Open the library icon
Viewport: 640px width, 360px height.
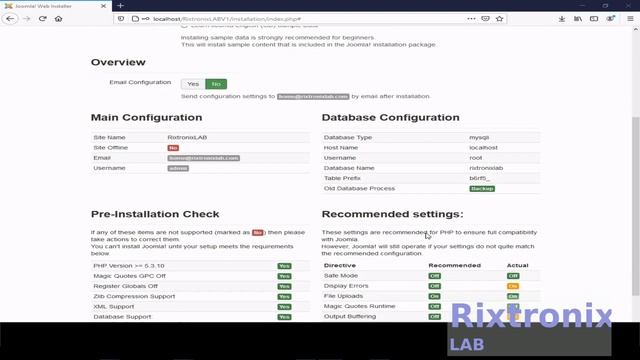pyautogui.click(x=578, y=19)
